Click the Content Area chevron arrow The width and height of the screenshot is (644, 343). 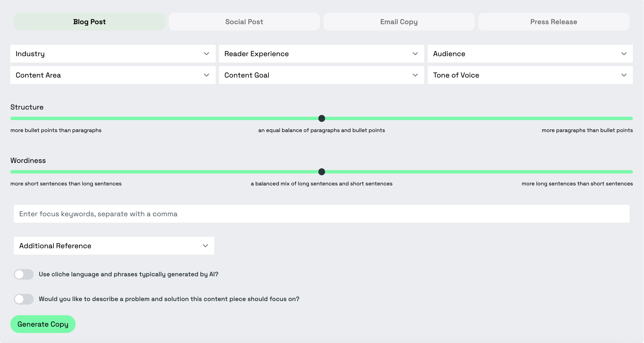coord(206,75)
